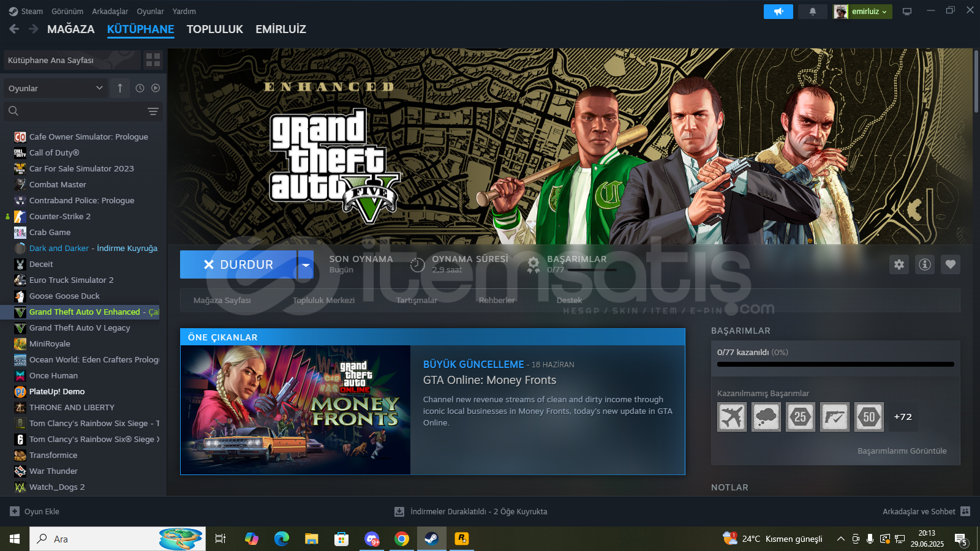The height and width of the screenshot is (551, 980).
Task: Go back with the left arrow
Action: 14,29
